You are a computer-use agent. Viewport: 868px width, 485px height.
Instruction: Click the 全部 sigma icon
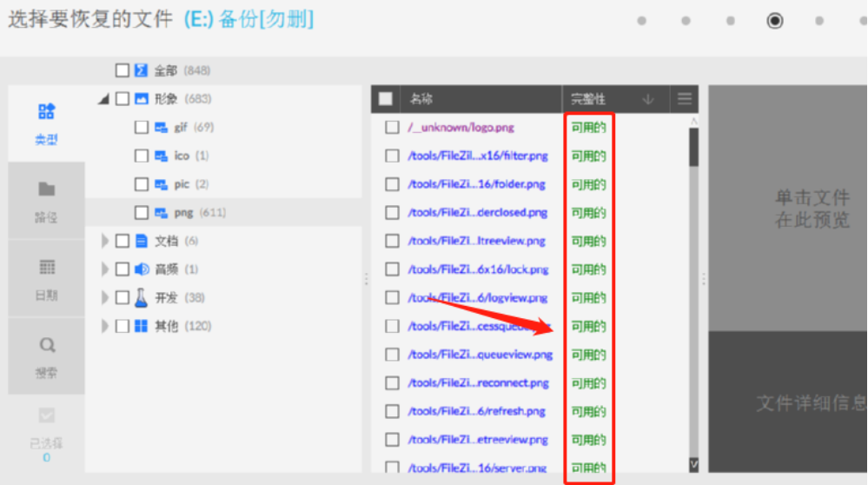tap(141, 70)
